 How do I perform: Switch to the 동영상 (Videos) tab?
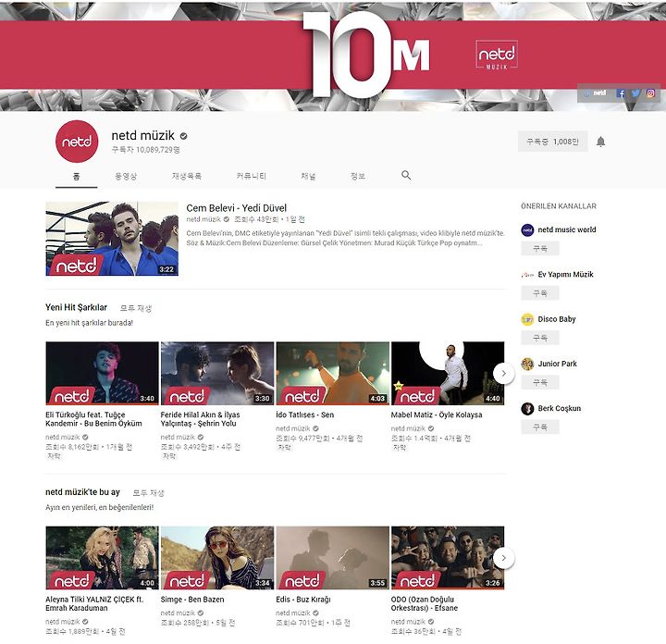point(126,176)
